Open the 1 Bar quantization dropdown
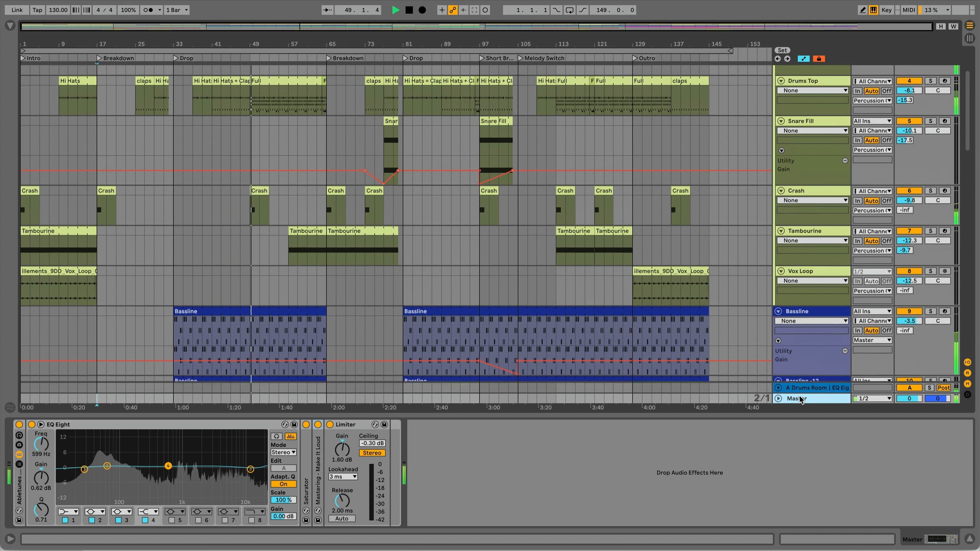Viewport: 980px width, 551px height. click(x=176, y=10)
